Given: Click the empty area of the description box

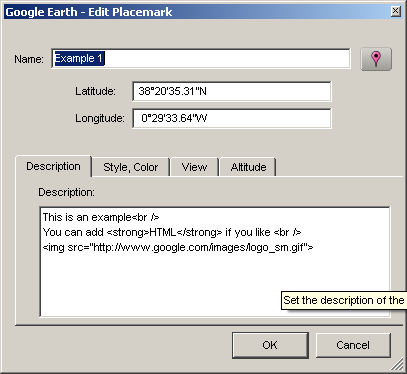Looking at the screenshot, I should [x=160, y=283].
